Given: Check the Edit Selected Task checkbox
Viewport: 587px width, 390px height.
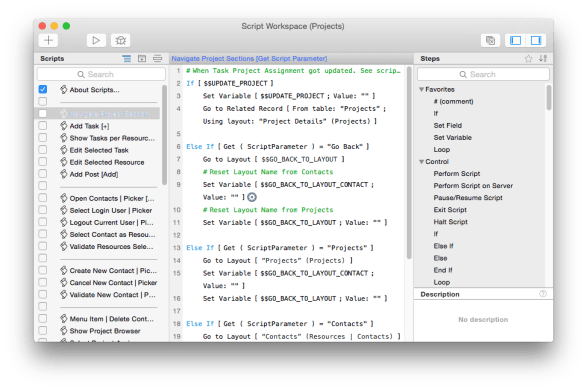Looking at the screenshot, I should (x=43, y=150).
